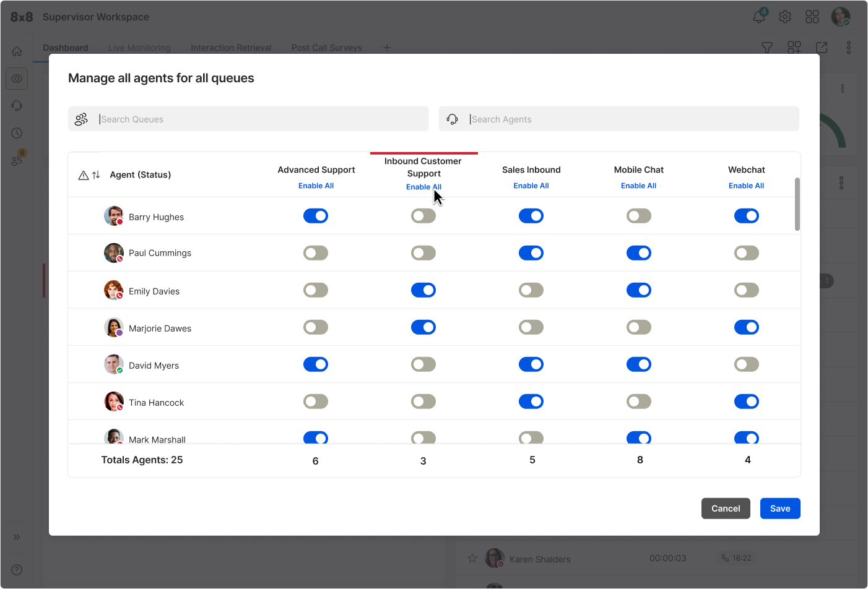The height and width of the screenshot is (589, 868).
Task: Click the Search Queues input field
Action: (x=260, y=119)
